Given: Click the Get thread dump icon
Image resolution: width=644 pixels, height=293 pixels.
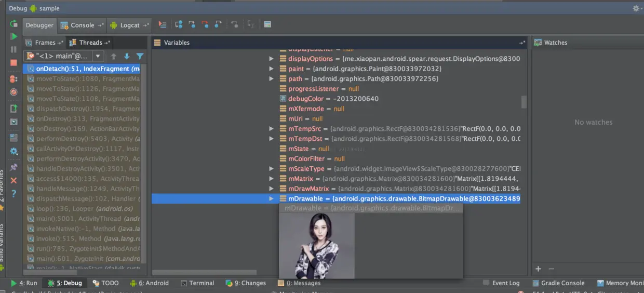Looking at the screenshot, I should click(14, 109).
